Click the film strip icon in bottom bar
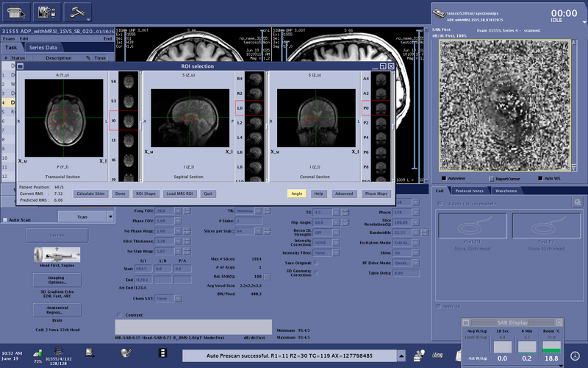This screenshot has width=588, height=368. click(162, 353)
